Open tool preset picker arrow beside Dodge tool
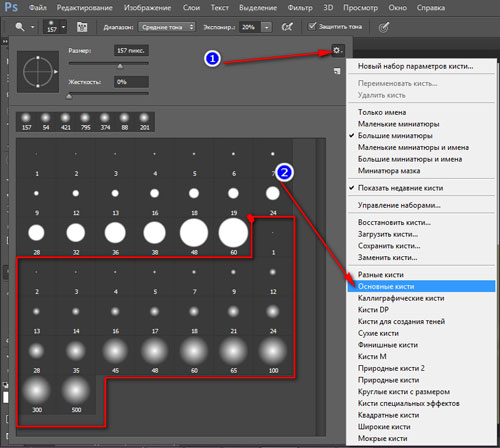 point(33,27)
